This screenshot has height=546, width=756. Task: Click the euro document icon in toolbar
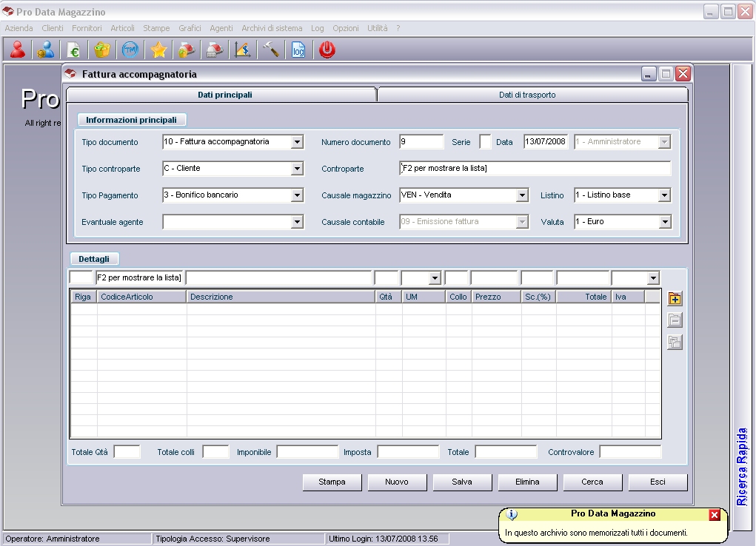[x=73, y=50]
